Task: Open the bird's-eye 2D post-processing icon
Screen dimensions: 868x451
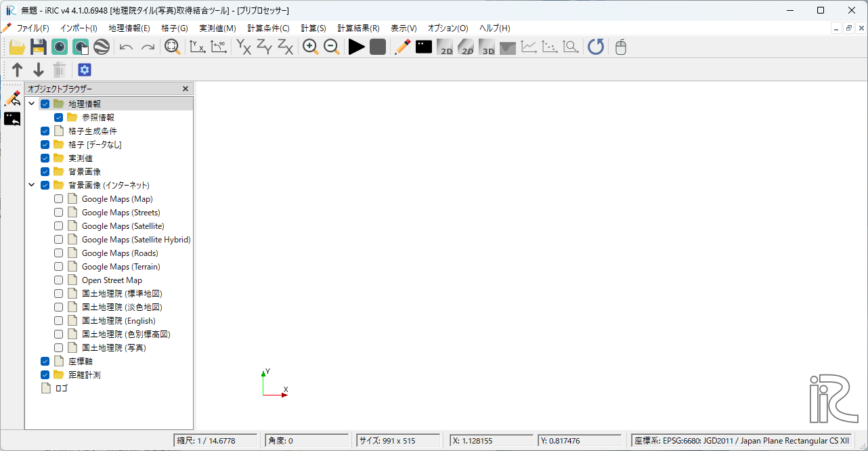Action: point(466,47)
